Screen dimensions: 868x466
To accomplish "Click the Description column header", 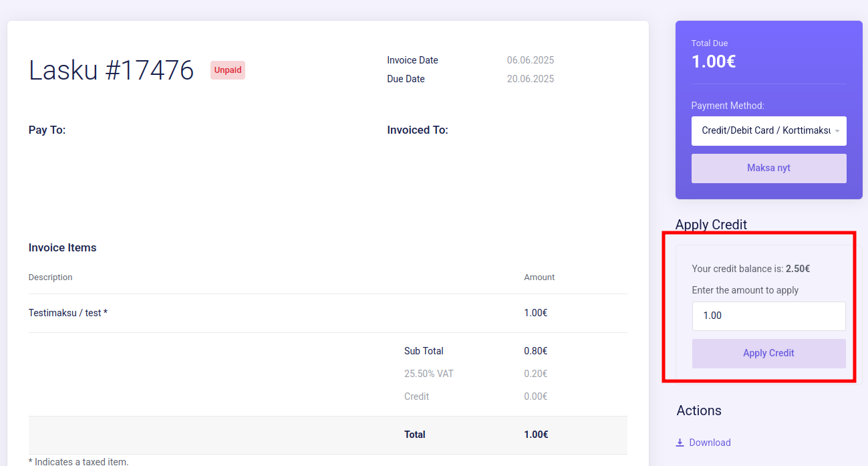I will [50, 277].
